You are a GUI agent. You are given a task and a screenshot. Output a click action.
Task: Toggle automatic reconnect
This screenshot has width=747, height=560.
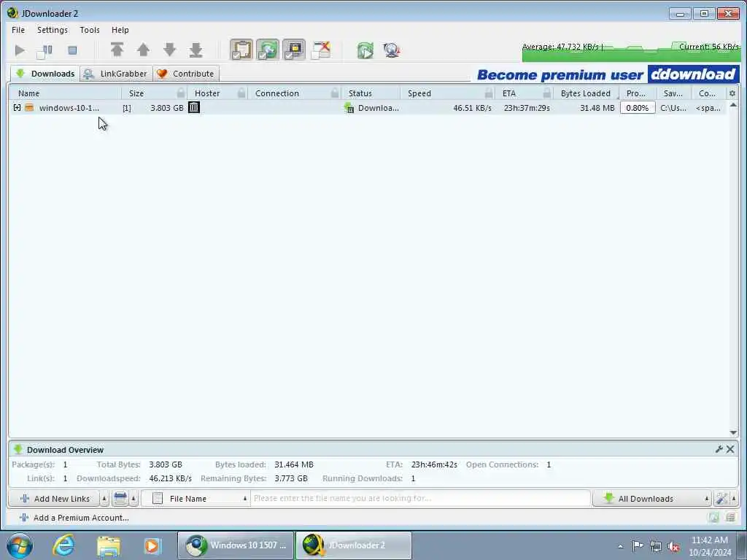(268, 50)
